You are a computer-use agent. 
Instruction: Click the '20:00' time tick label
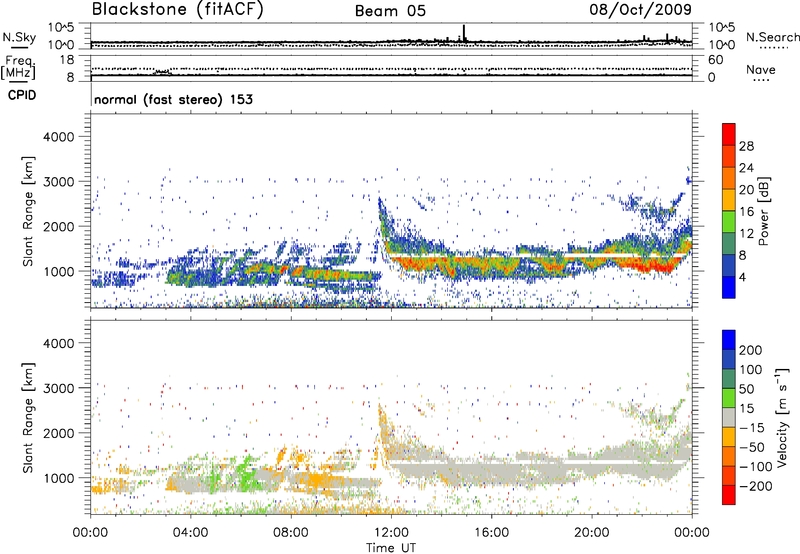(x=591, y=533)
